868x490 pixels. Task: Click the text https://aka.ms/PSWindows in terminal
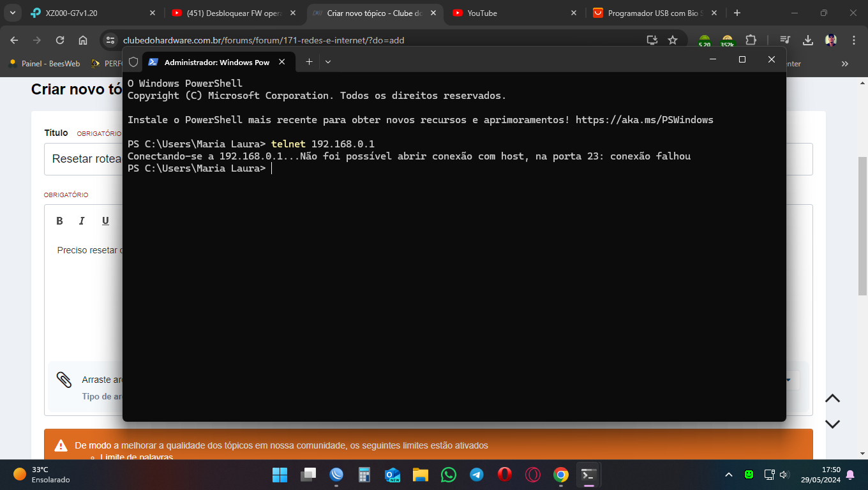point(644,120)
